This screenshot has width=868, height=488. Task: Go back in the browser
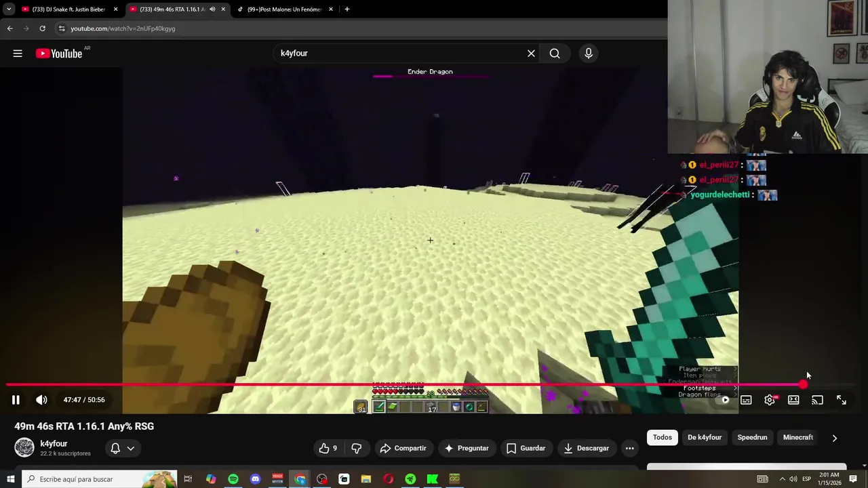click(9, 28)
